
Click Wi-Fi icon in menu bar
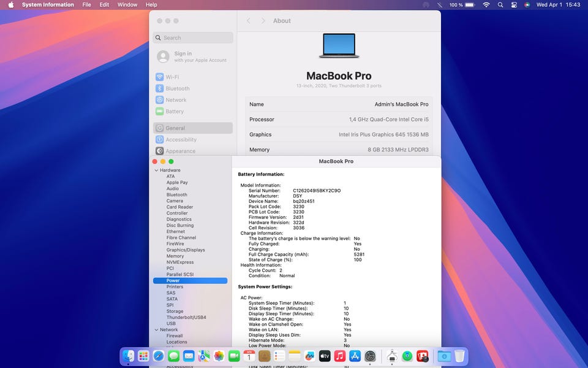(x=486, y=4)
